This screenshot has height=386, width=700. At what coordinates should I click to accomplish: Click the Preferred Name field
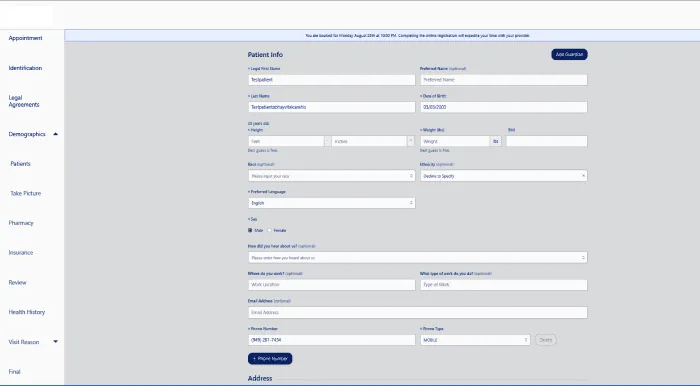[x=504, y=80]
